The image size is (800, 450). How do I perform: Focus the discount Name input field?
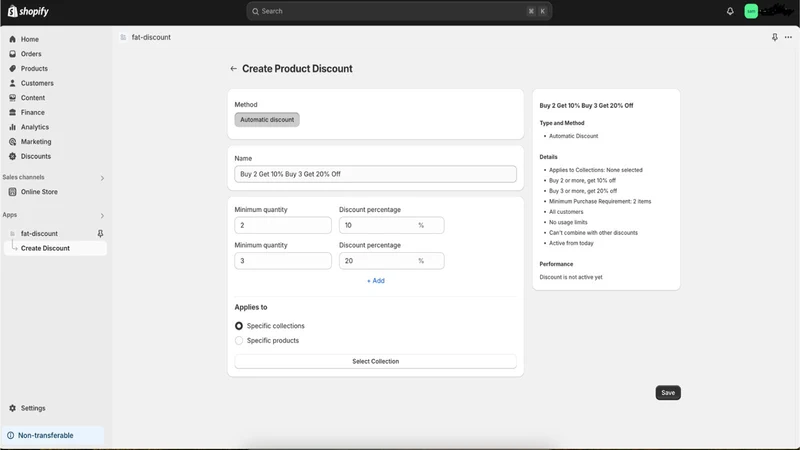click(376, 174)
